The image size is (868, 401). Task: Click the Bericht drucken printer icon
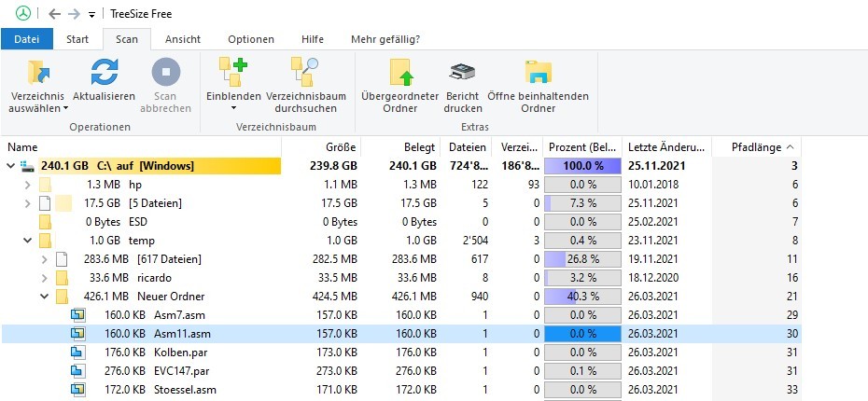point(463,73)
